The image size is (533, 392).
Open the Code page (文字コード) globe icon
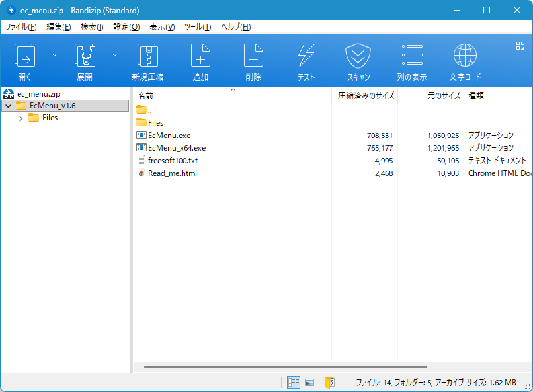[x=465, y=56]
